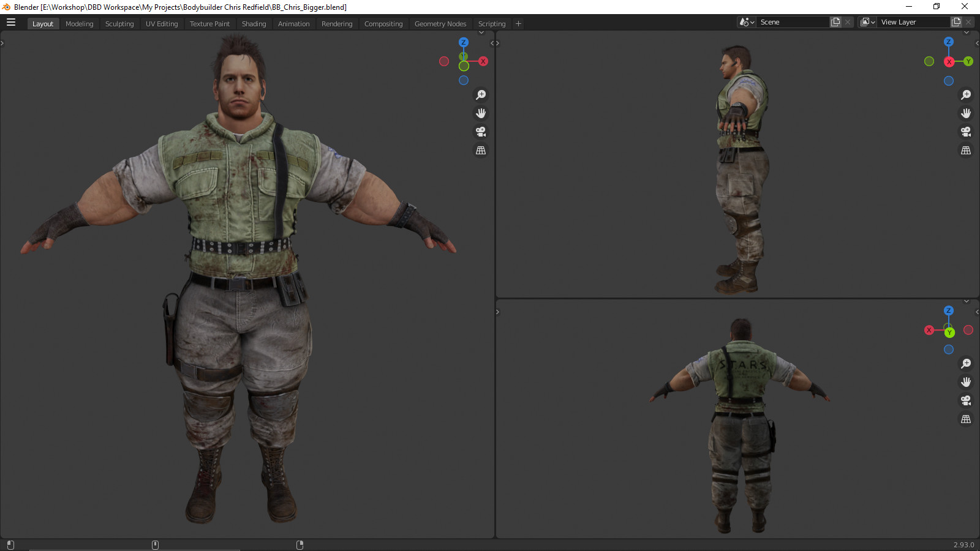Toggle camera view in the side-view viewport
The width and height of the screenshot is (980, 551).
pyautogui.click(x=966, y=132)
